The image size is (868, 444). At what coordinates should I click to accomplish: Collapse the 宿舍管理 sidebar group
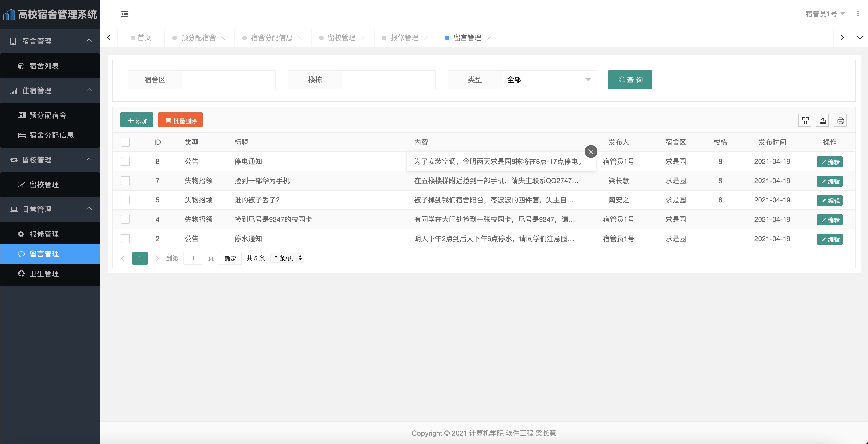50,41
